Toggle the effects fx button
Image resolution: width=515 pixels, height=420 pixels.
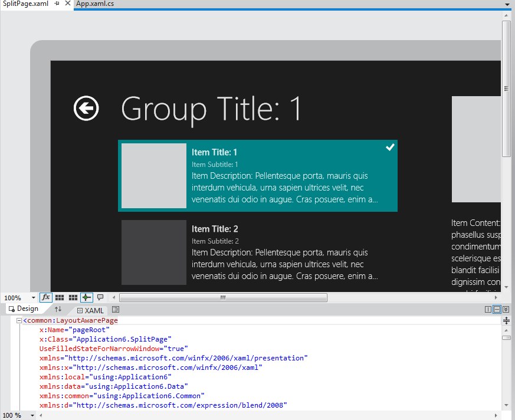(x=45, y=297)
